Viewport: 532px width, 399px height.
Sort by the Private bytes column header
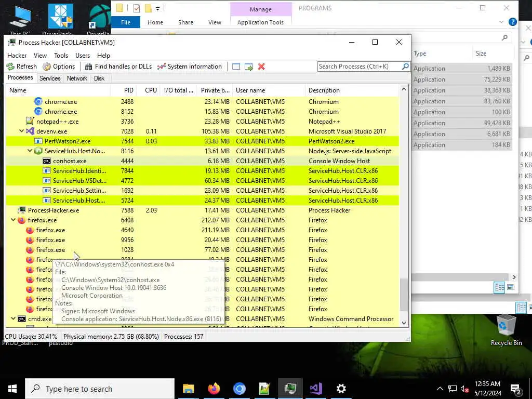[215, 90]
